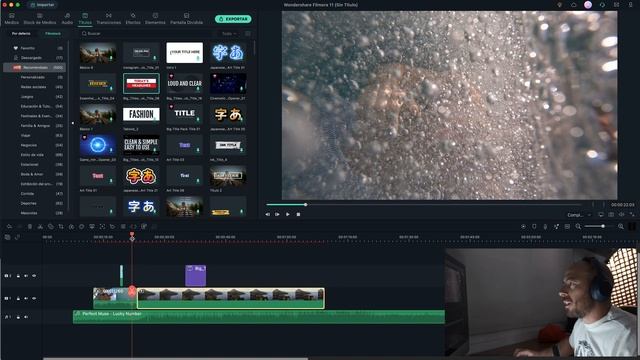640x360 pixels.
Task: Expand the Recomendado category
Action: (34, 67)
